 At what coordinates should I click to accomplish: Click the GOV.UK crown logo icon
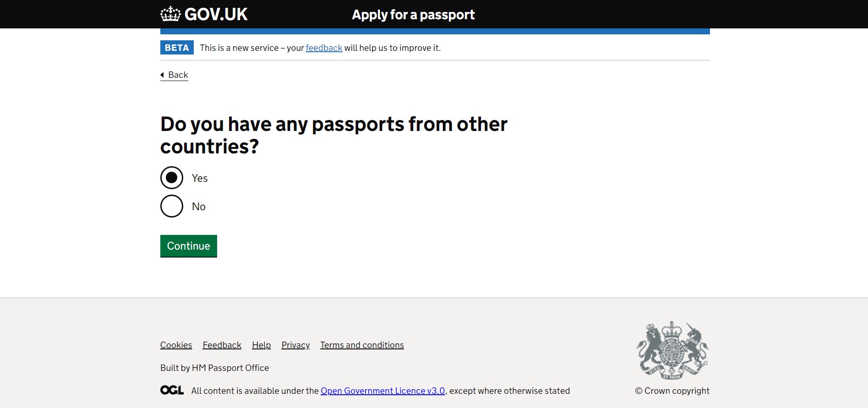point(170,14)
